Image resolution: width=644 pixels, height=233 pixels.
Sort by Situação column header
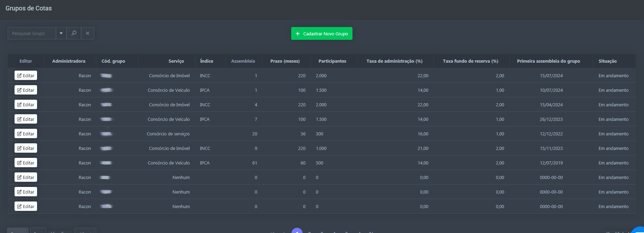pos(608,61)
